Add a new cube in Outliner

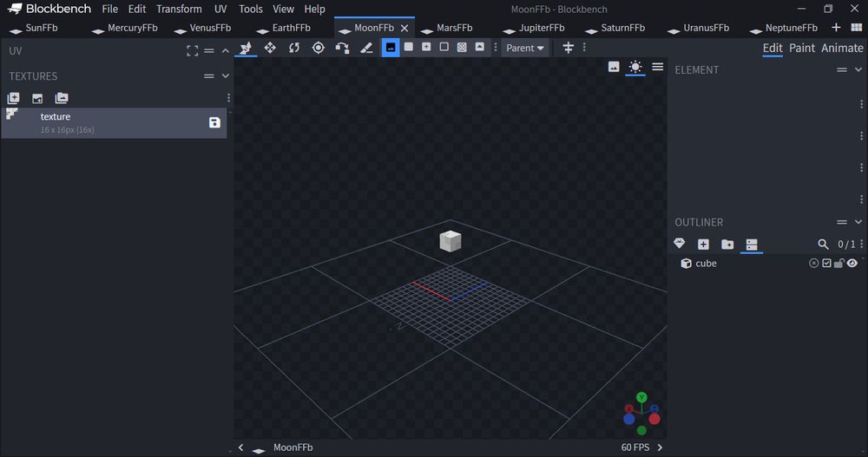point(704,244)
